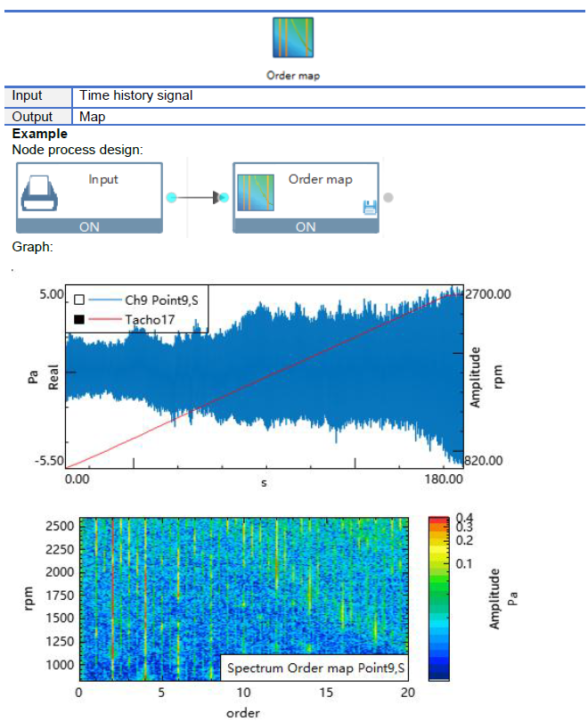
Task: Click the Ch9 Point9,S legend label
Action: 161,300
